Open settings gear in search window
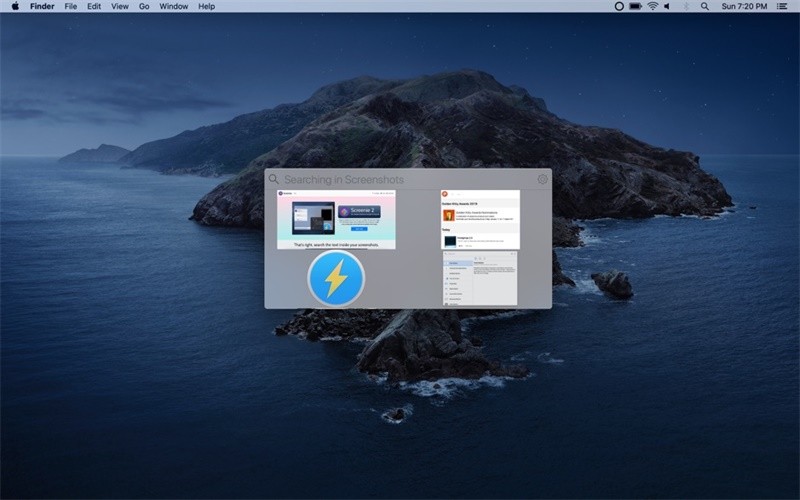Viewport: 800px width, 500px height. click(x=542, y=179)
